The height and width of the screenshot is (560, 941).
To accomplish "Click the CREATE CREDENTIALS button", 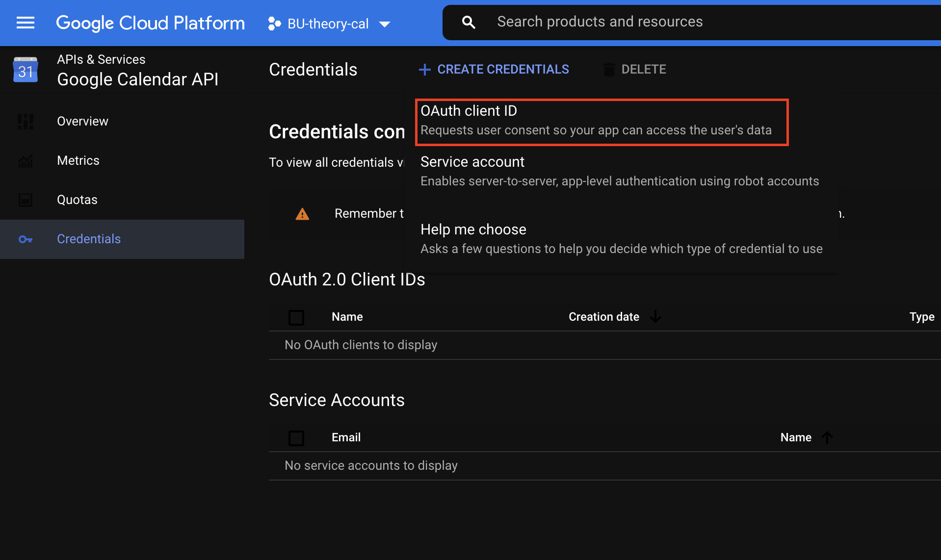I will (494, 69).
